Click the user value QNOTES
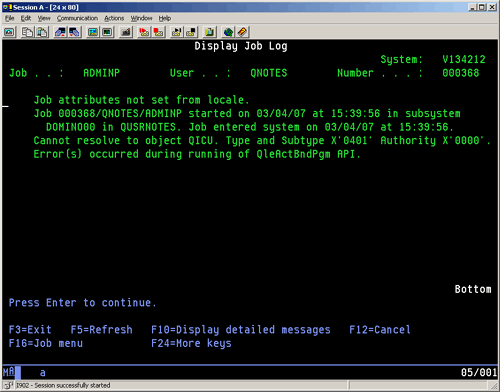 click(x=269, y=73)
